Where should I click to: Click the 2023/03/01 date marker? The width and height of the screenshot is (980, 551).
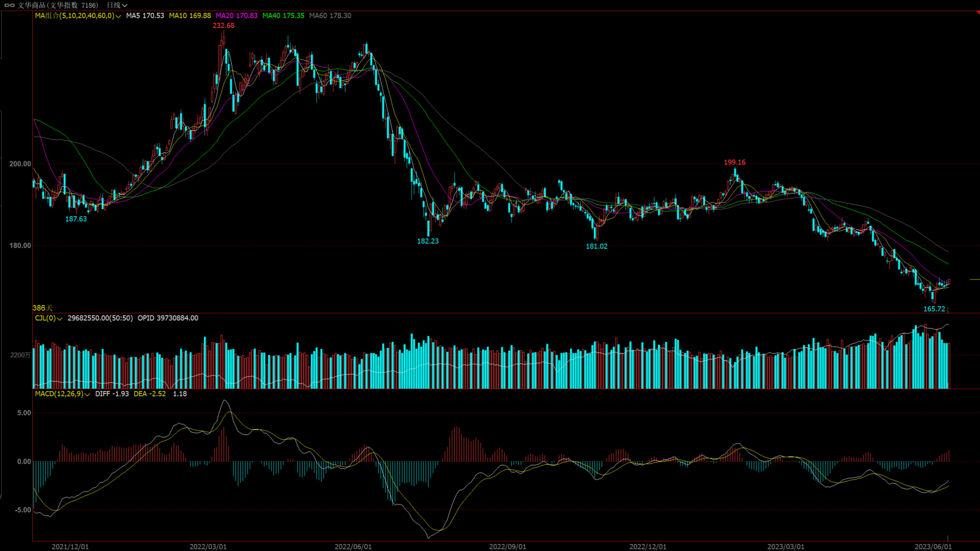(x=786, y=547)
